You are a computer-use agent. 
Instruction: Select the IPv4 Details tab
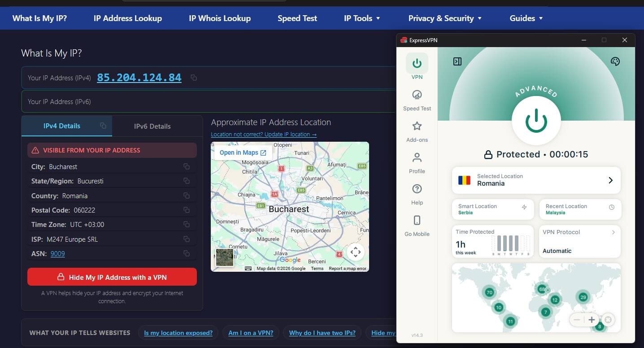click(62, 126)
